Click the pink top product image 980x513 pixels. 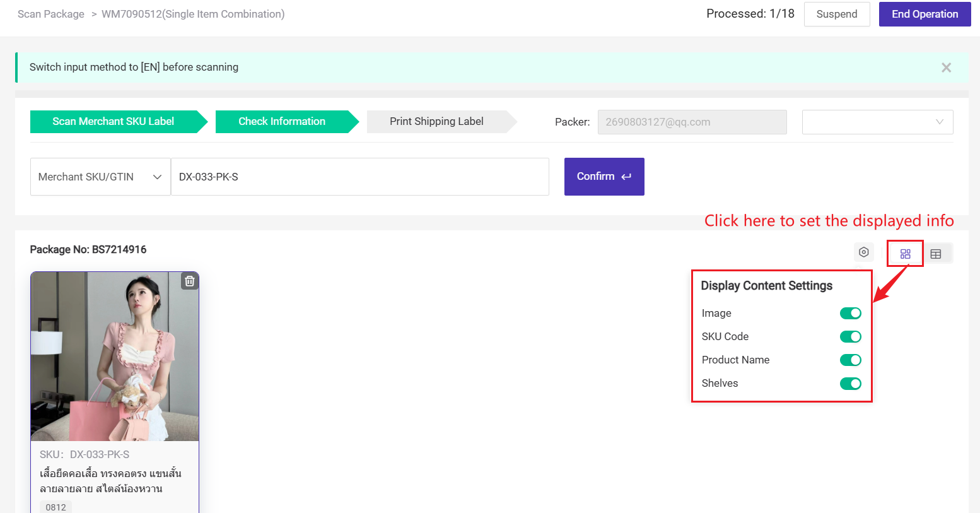(x=115, y=357)
